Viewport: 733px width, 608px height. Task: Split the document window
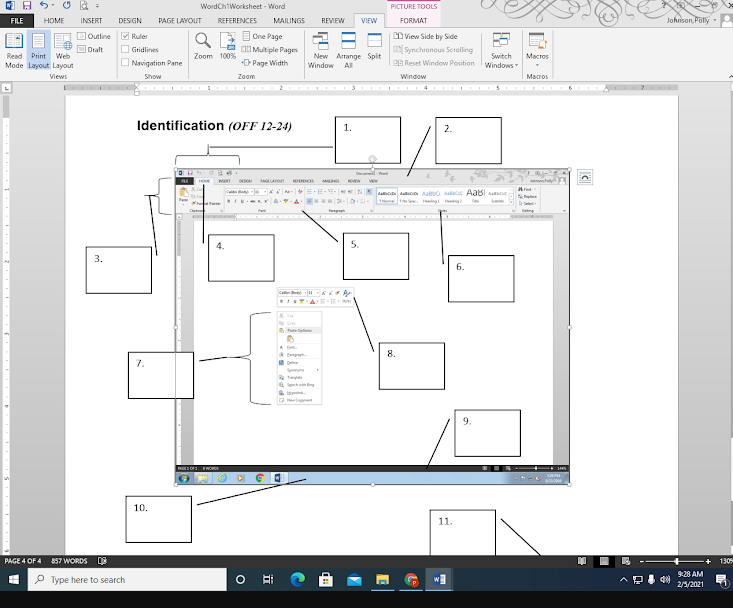[374, 46]
